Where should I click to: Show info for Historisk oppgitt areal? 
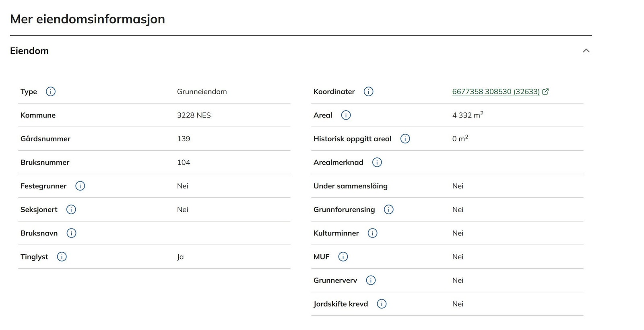405,139
